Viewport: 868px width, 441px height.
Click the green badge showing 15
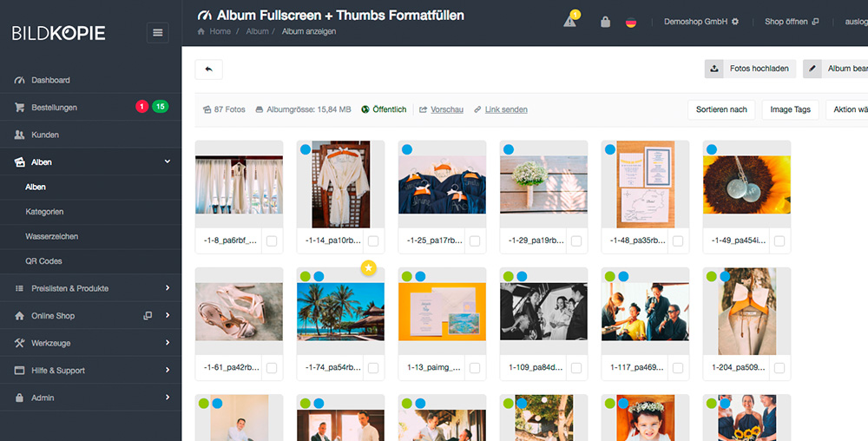click(160, 106)
